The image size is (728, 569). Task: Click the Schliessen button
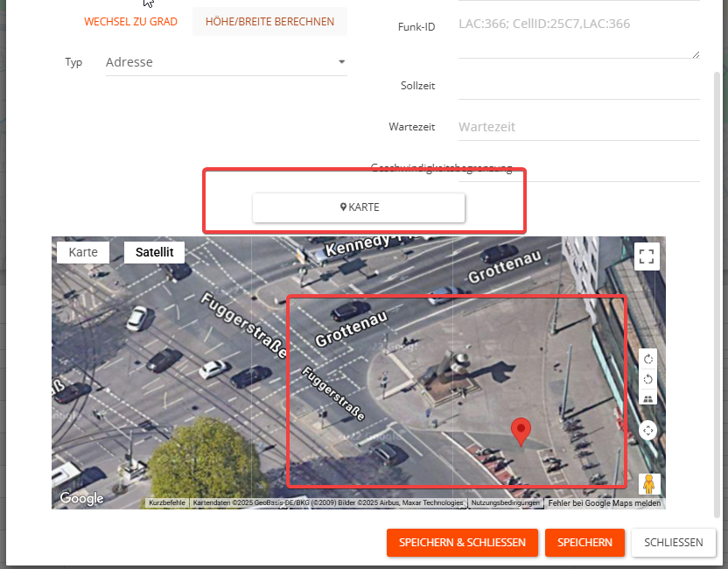coord(673,543)
